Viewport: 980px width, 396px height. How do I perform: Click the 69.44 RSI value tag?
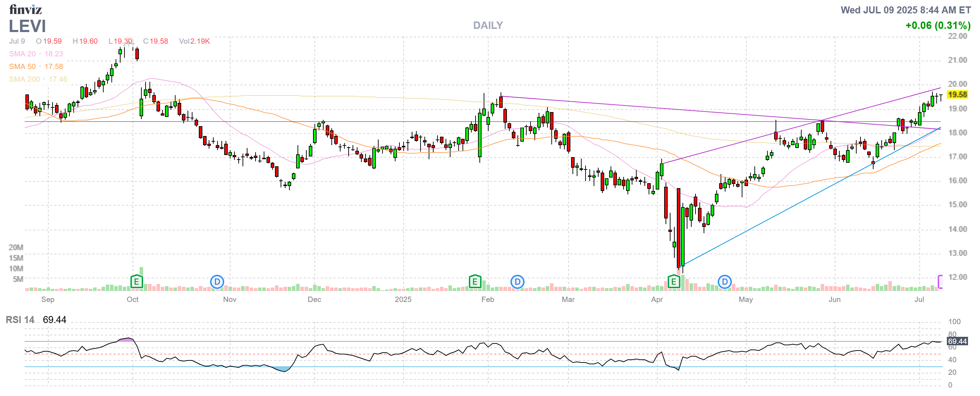point(957,341)
